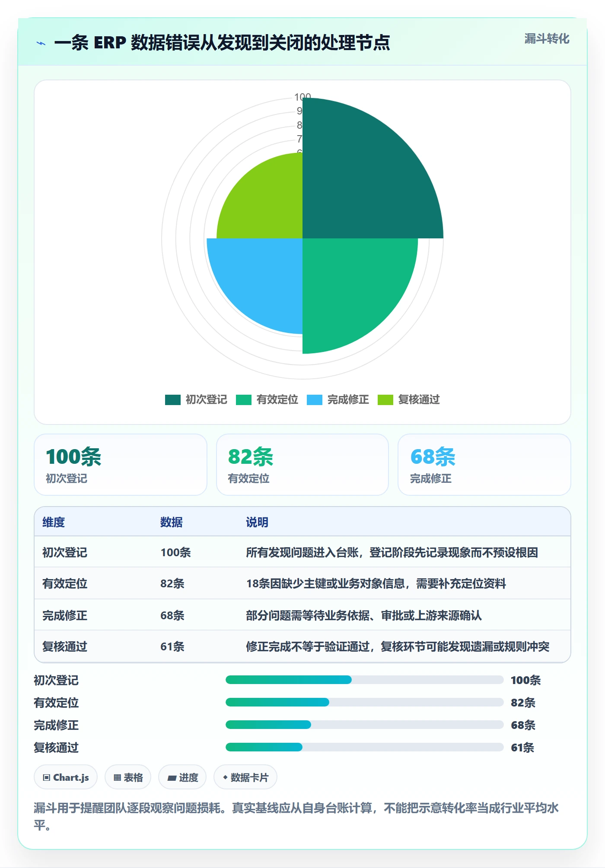Toggle the 完成修正 legend color box

point(314,400)
